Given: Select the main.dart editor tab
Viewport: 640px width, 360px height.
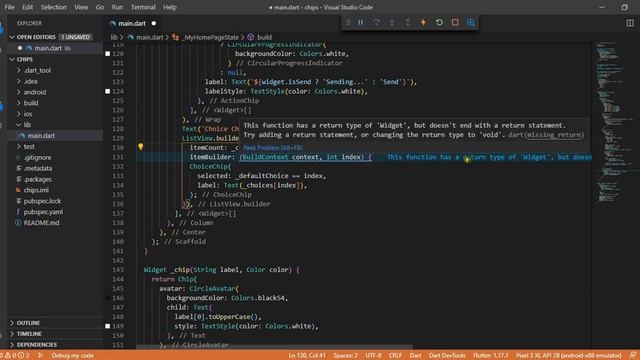Looking at the screenshot, I should 132,23.
